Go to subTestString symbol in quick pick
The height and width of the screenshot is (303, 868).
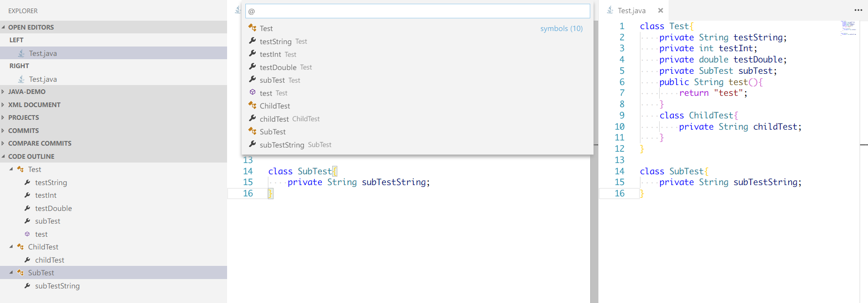[417, 145]
